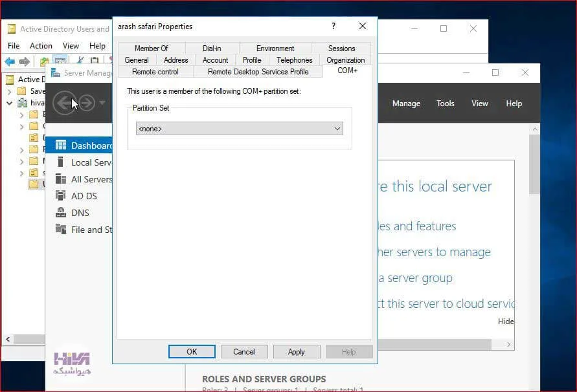This screenshot has height=392, width=577.
Task: Select the COM+ tab
Action: pos(347,71)
